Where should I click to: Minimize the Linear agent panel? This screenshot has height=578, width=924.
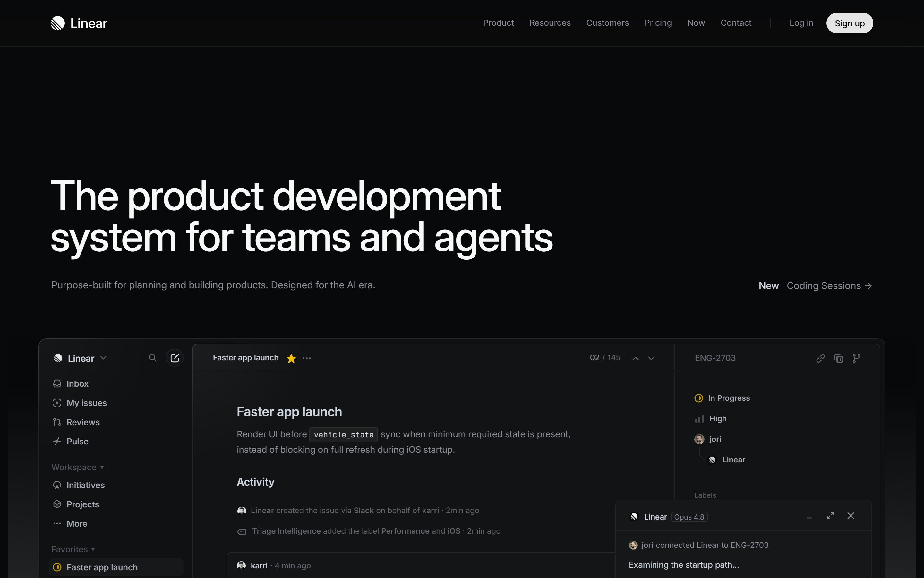[x=809, y=517]
